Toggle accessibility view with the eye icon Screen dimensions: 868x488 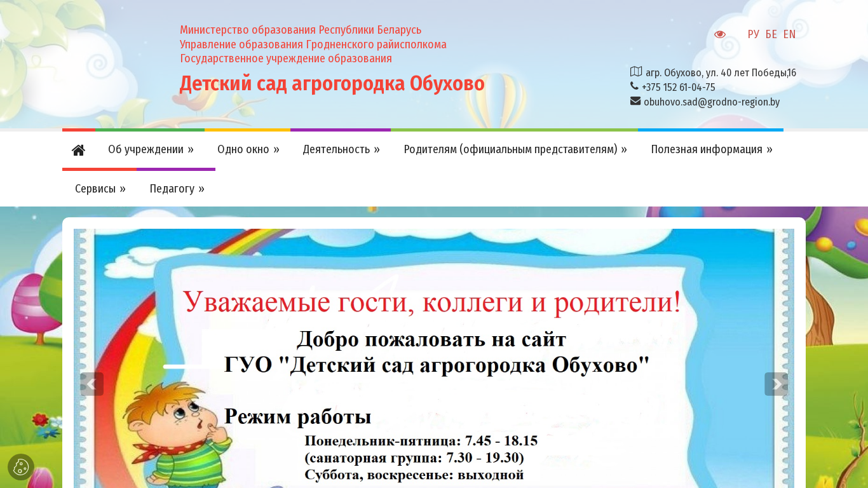(720, 34)
